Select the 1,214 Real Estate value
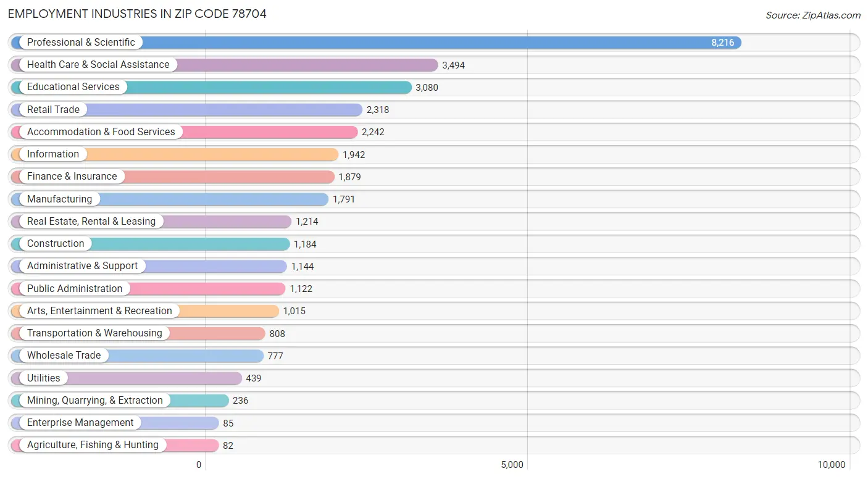The image size is (868, 479). tap(307, 222)
